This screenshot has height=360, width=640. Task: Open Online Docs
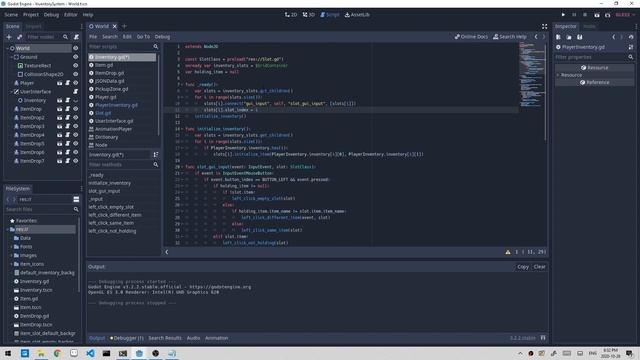click(x=471, y=37)
